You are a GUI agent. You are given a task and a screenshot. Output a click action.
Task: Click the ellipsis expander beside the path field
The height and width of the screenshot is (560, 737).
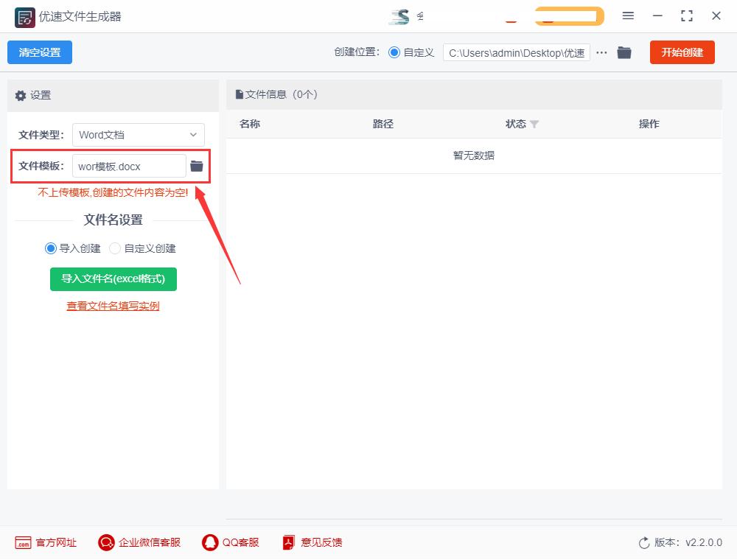point(601,52)
